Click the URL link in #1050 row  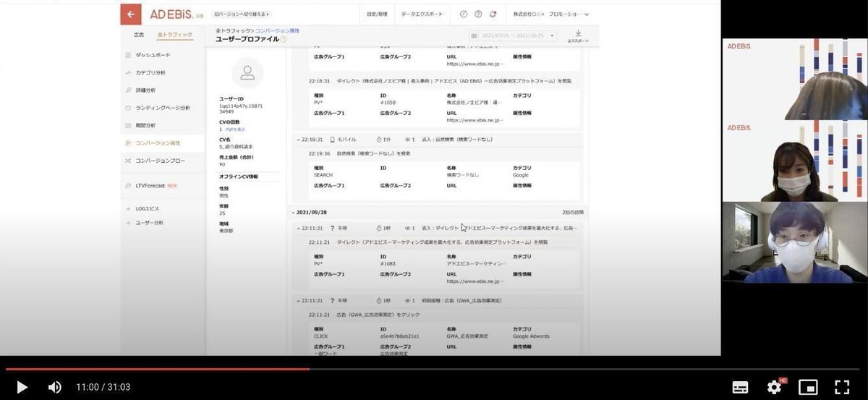click(x=475, y=121)
